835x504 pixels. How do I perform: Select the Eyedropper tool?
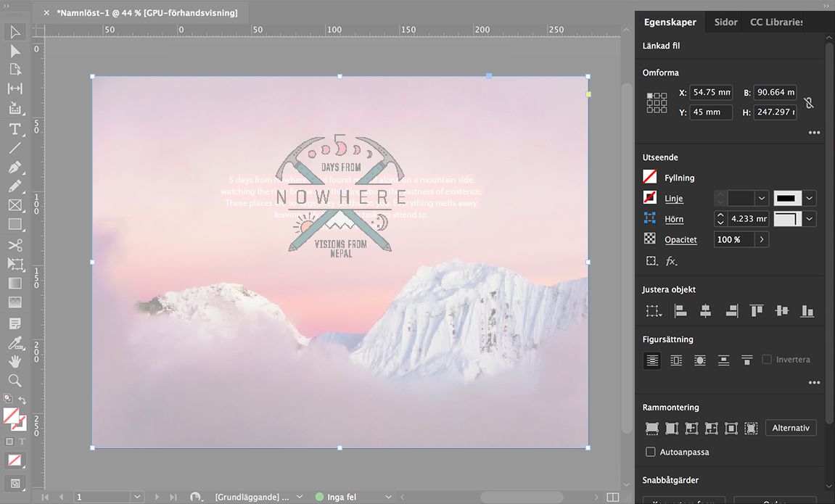15,343
